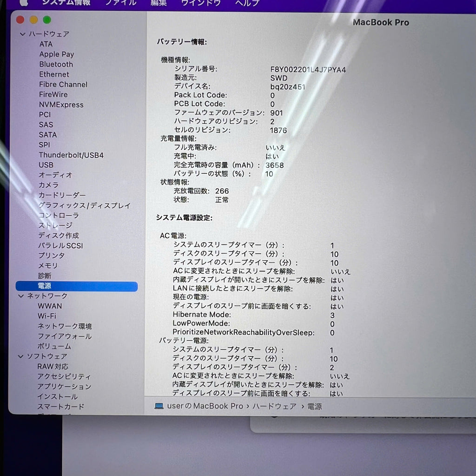Image resolution: width=476 pixels, height=476 pixels.
Task: Open the ウインドウ menu
Action: (x=201, y=2)
